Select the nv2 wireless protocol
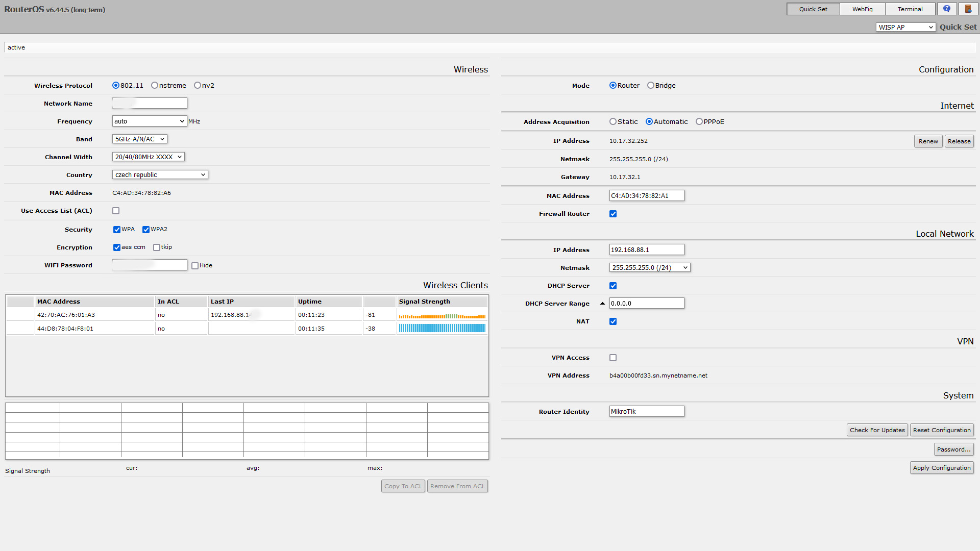Screen dimensions: 980x551 pyautogui.click(x=198, y=86)
